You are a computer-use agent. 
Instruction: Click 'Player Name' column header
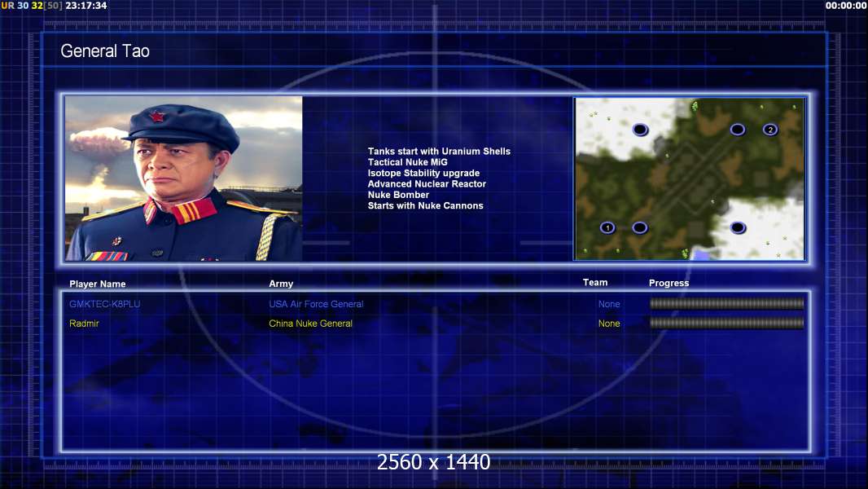tap(98, 284)
